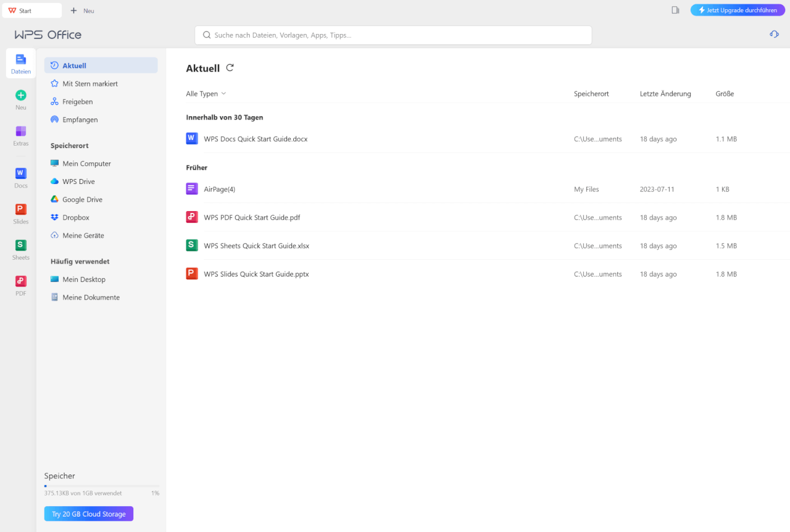Open the Alle Typen filter dropdown
The image size is (790, 532).
(x=206, y=93)
